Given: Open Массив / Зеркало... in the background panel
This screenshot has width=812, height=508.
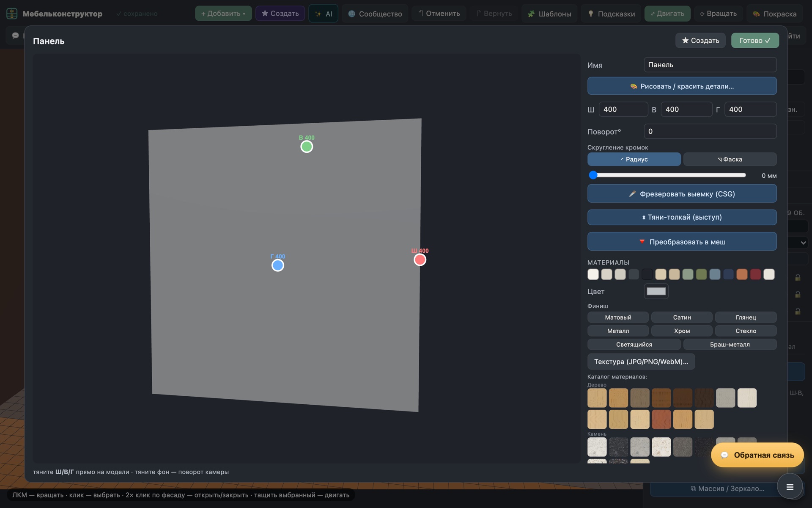Looking at the screenshot, I should 727,489.
